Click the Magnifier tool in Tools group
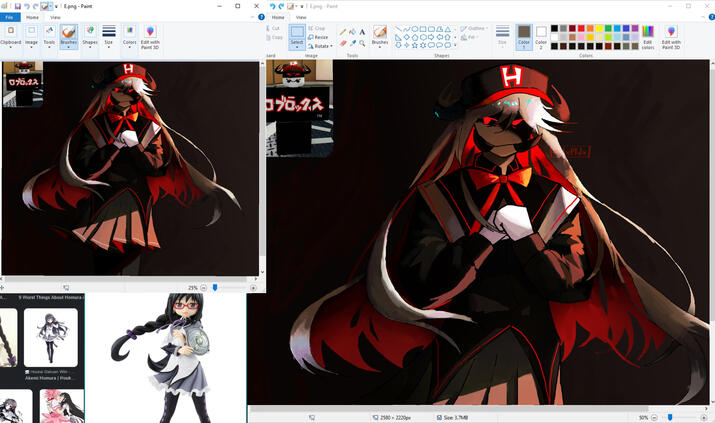The width and height of the screenshot is (715, 423). click(362, 43)
